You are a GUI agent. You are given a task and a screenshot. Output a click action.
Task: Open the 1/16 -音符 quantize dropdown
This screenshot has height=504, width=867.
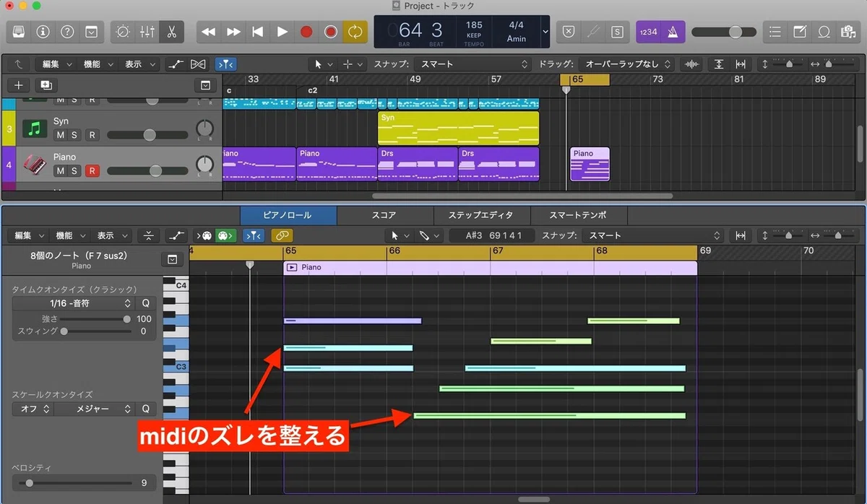(73, 304)
